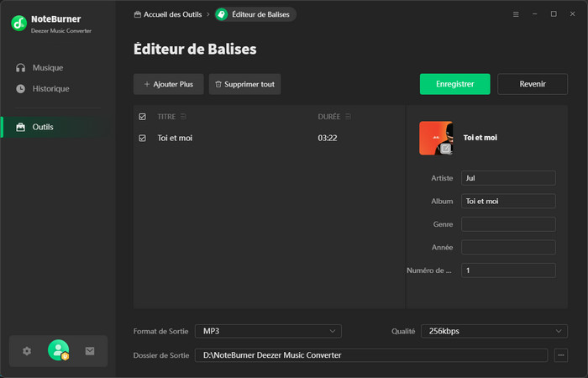Screen dimensions: 588x378
Task: Toggle the select-all header checkbox
Action: coord(143,117)
